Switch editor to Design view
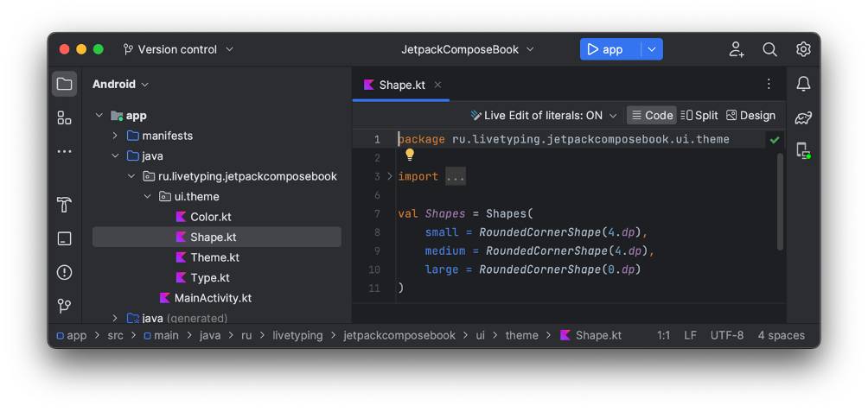 point(750,115)
